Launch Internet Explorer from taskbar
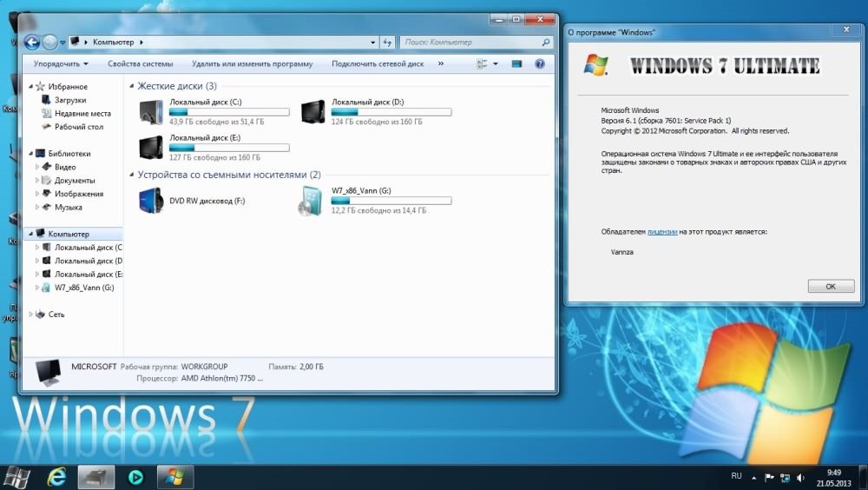This screenshot has height=490, width=868. click(57, 476)
